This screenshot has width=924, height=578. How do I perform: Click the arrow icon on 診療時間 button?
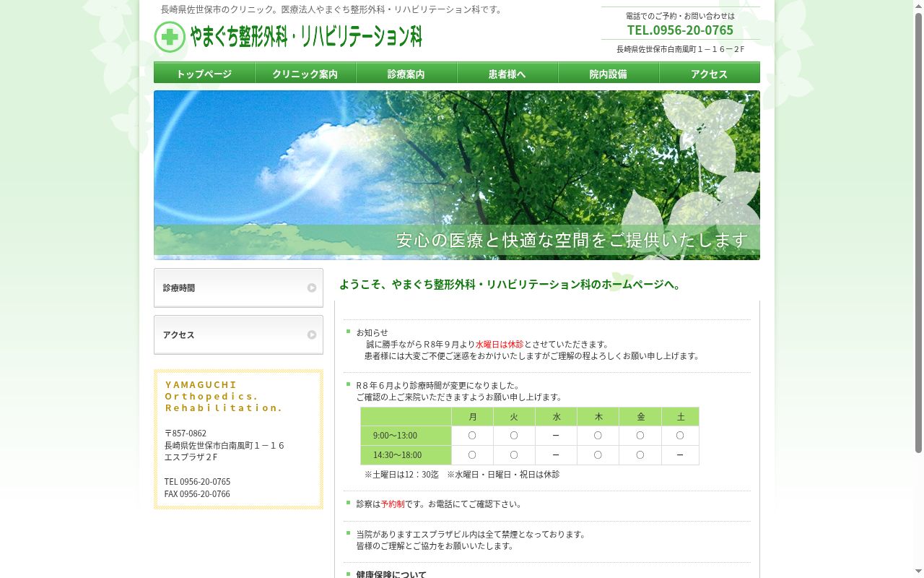(x=312, y=288)
